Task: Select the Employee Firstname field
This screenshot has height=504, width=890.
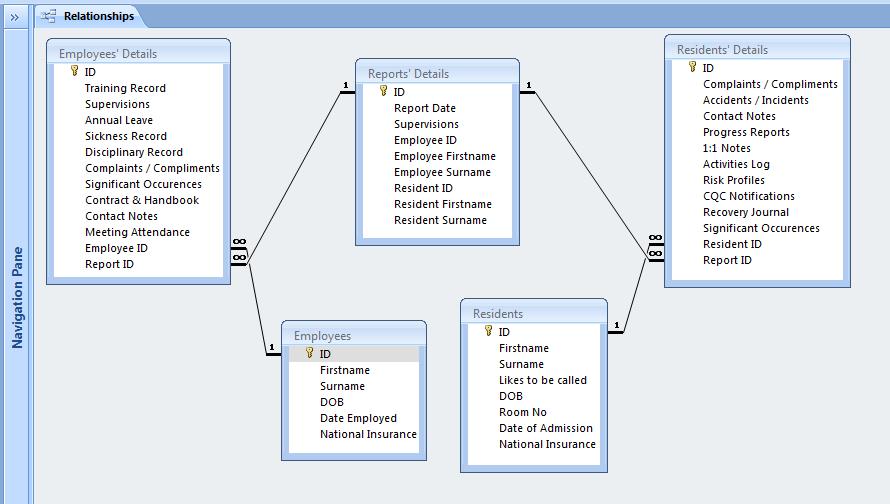Action: [445, 156]
